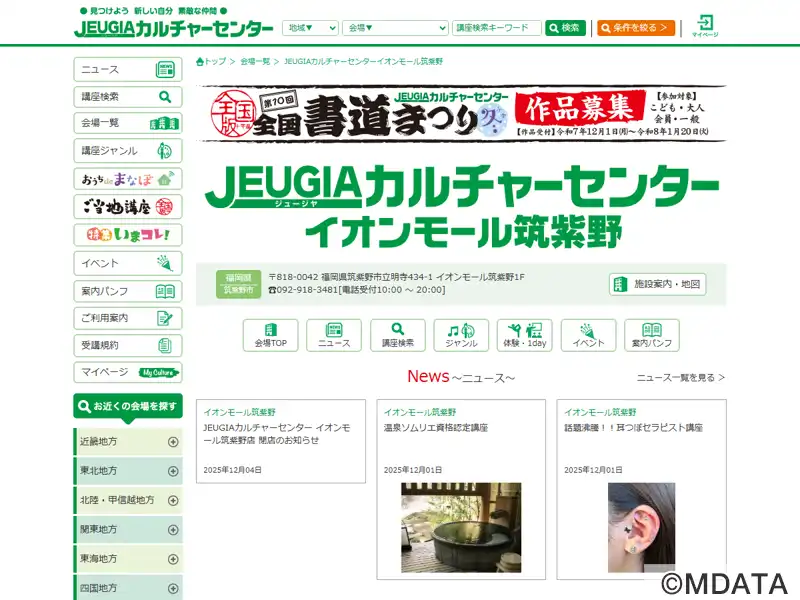Expand the 近畿地方 region
Image resolution: width=800 pixels, height=600 pixels.
(128, 442)
